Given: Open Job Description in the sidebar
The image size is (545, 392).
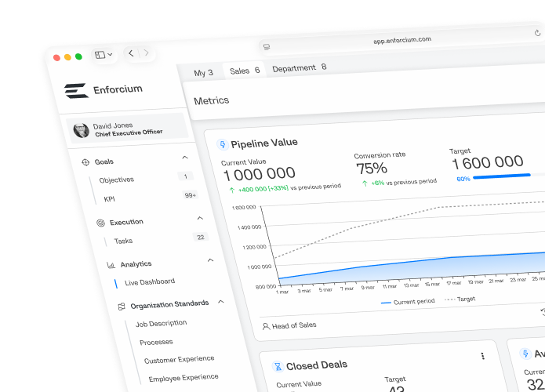Looking at the screenshot, I should [x=161, y=324].
